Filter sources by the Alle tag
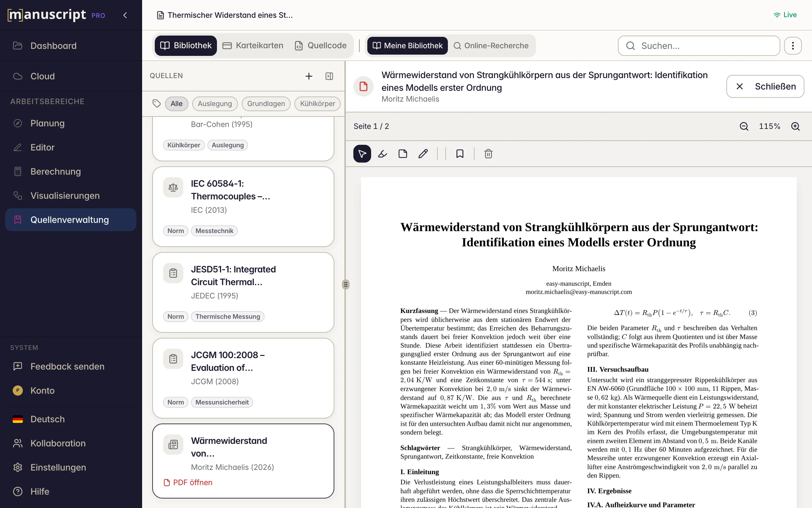 (x=176, y=104)
